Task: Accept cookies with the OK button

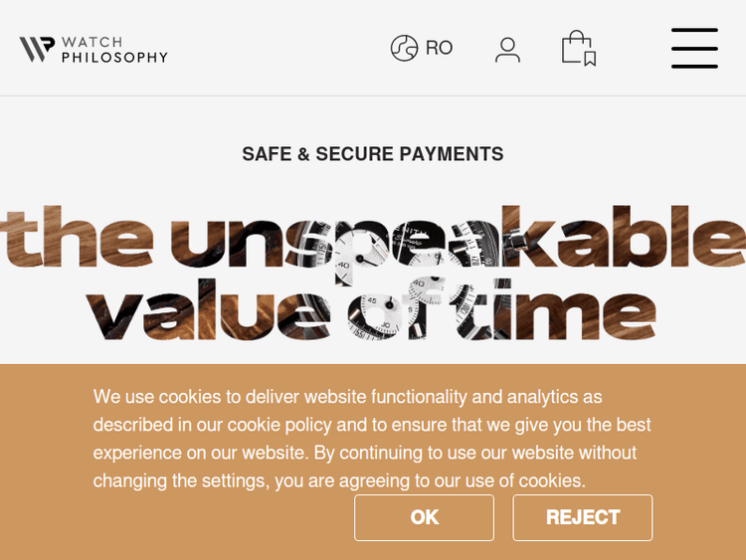Action: [x=424, y=517]
